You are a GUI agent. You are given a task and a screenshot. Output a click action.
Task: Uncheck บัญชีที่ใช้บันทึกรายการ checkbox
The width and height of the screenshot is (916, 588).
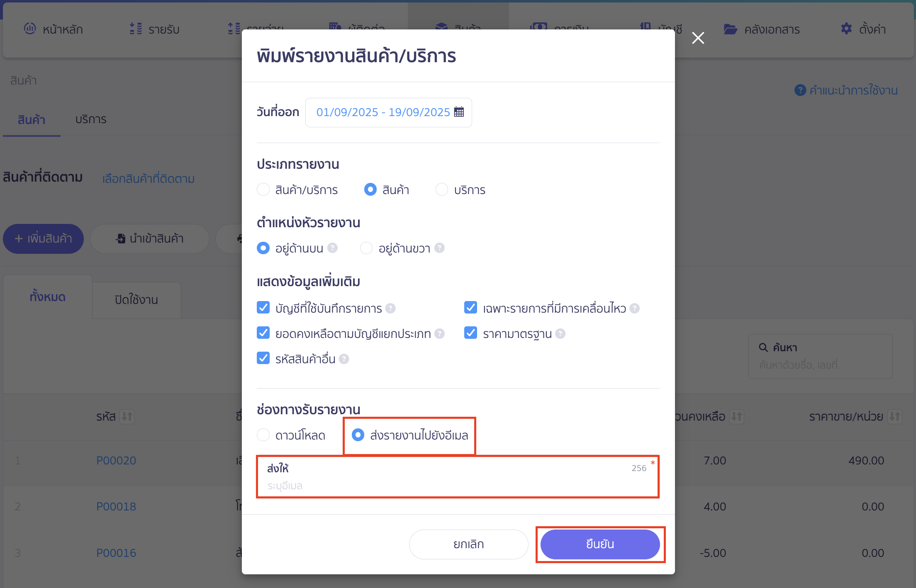(x=263, y=308)
